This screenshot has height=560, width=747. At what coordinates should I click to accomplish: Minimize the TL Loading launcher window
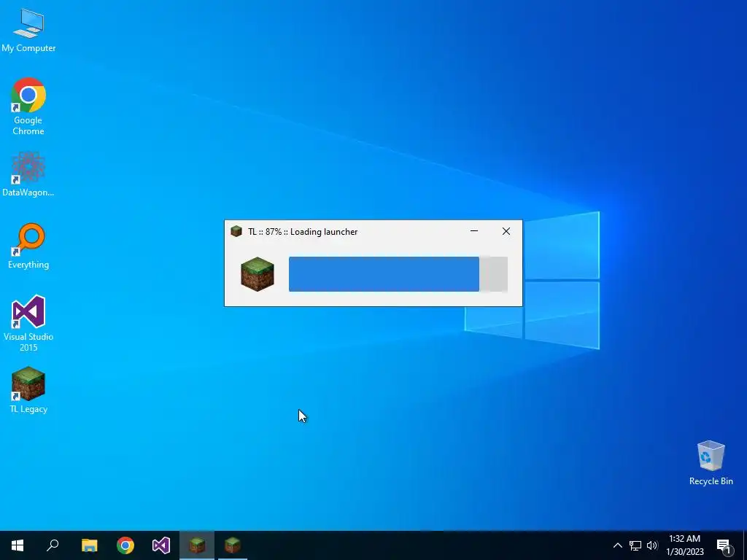pos(474,231)
